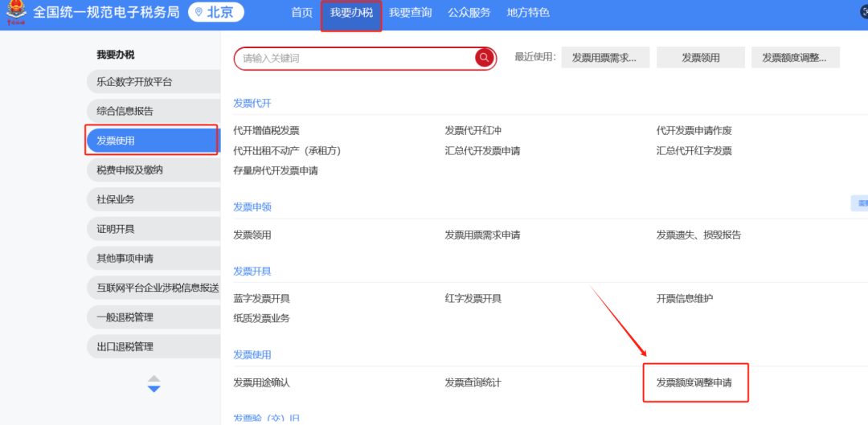Click recent item 发票领用 button
The width and height of the screenshot is (868, 425).
[x=701, y=58]
